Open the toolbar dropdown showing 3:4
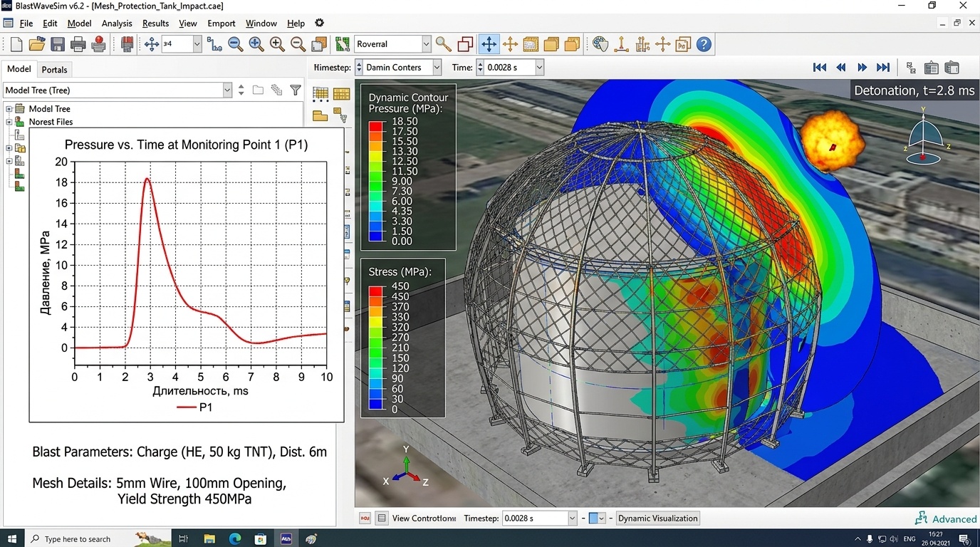The height and width of the screenshot is (547, 980). click(x=197, y=44)
